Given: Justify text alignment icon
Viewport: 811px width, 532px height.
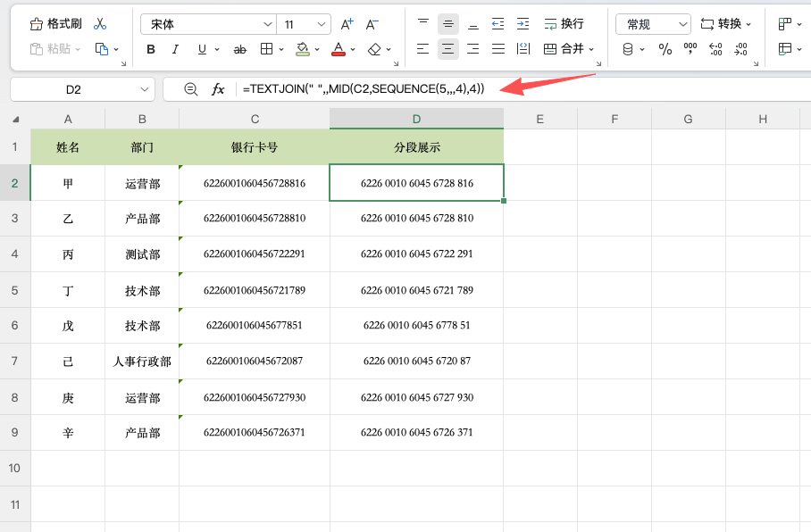Looking at the screenshot, I should coord(498,49).
